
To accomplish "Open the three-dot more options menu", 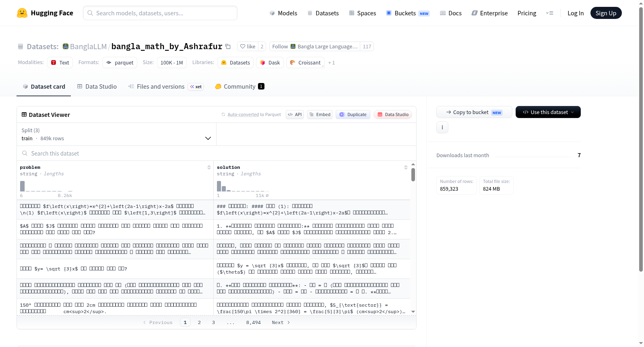I will [x=442, y=127].
